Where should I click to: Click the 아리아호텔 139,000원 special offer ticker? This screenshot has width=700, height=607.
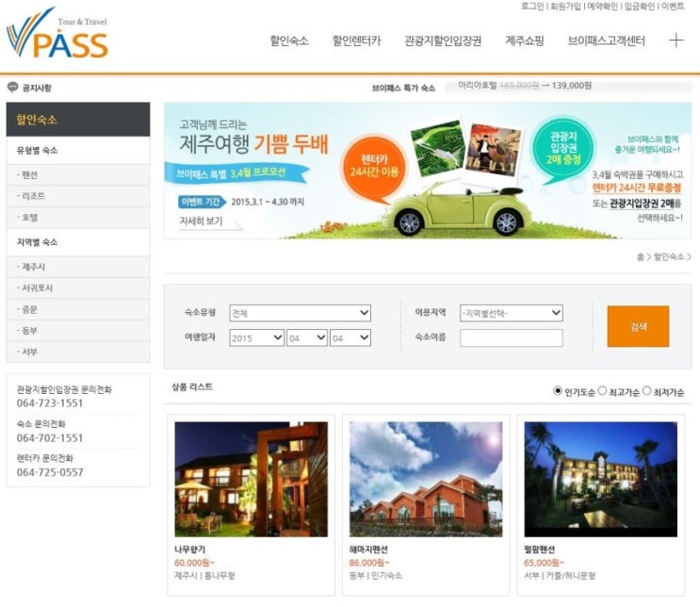pyautogui.click(x=525, y=86)
